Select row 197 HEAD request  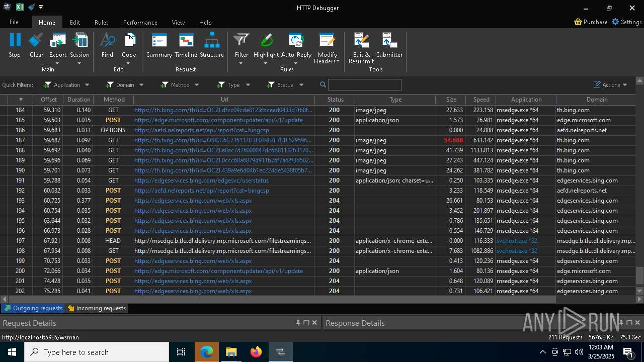coord(318,241)
